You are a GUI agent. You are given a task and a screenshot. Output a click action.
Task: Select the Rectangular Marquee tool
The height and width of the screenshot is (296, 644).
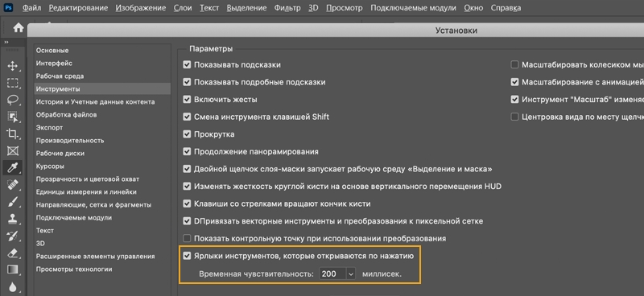pos(13,83)
